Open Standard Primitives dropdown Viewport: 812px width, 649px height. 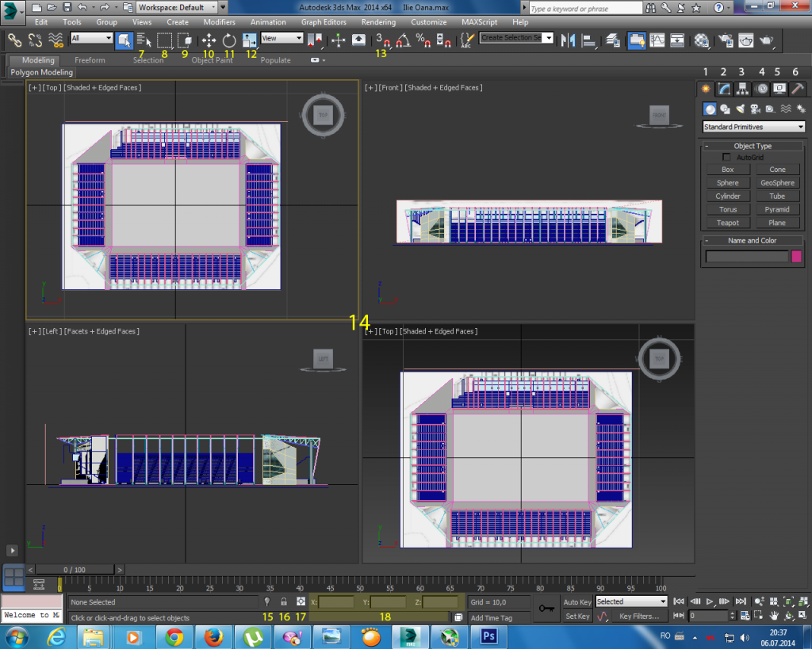[753, 127]
